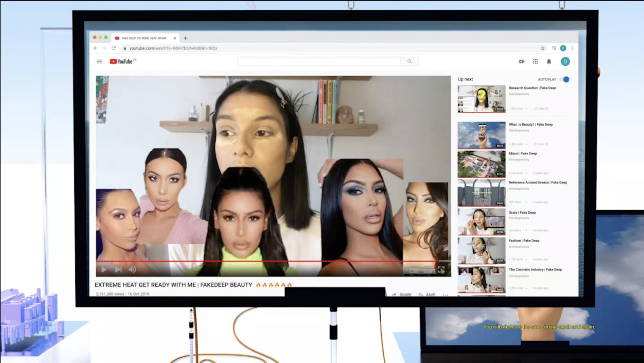Click the Scale | Fake Deep title

522,212
